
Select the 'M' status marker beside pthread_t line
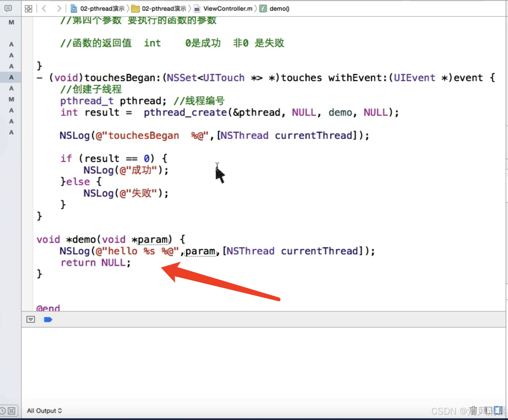[x=11, y=99]
